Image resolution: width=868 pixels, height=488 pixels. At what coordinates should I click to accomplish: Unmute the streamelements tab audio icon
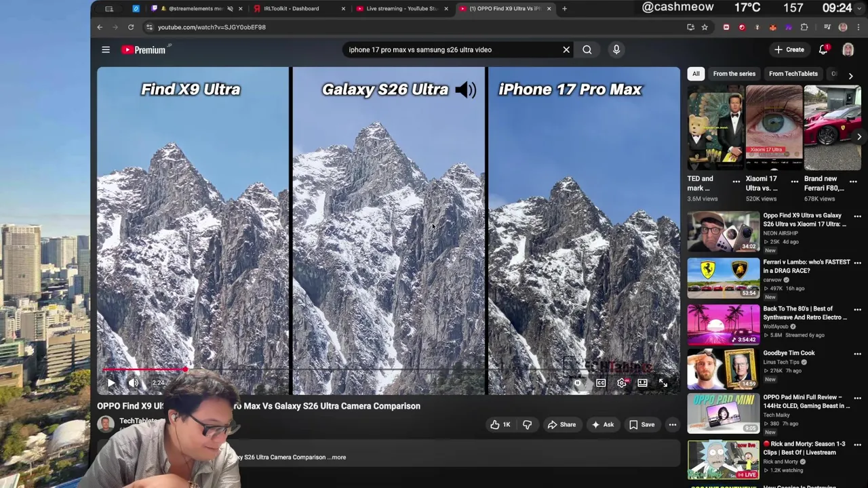pyautogui.click(x=230, y=9)
